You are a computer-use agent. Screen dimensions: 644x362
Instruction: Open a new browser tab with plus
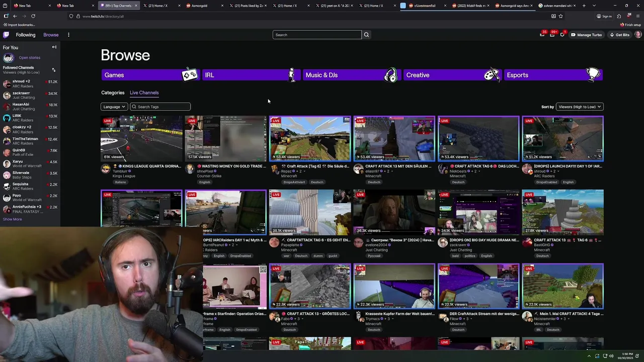(584, 6)
